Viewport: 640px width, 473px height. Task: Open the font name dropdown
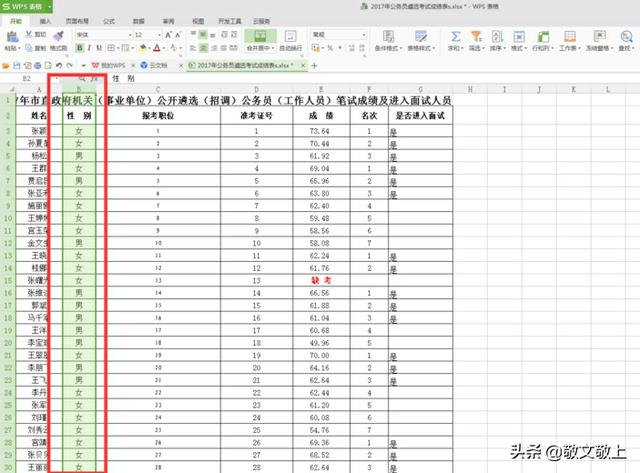[x=130, y=35]
